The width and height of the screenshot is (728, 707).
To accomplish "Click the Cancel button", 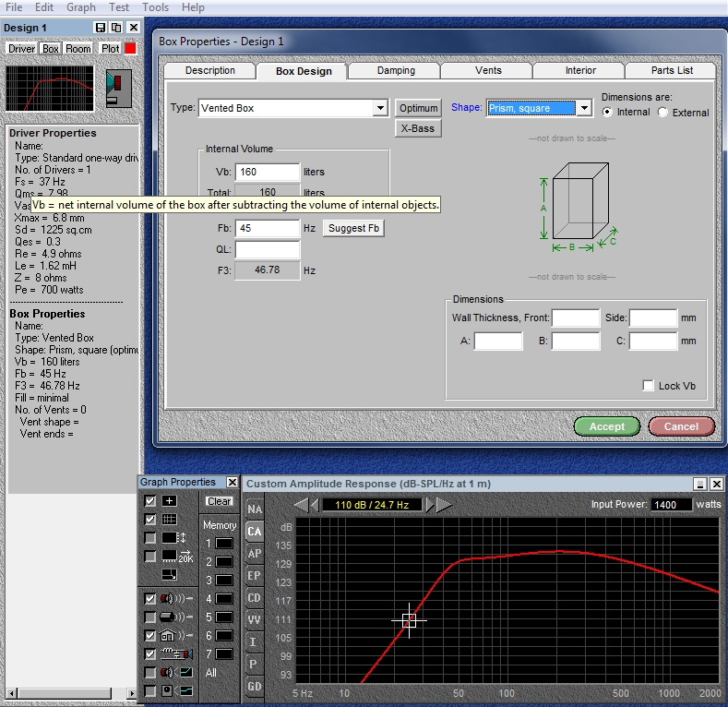I will [x=681, y=426].
